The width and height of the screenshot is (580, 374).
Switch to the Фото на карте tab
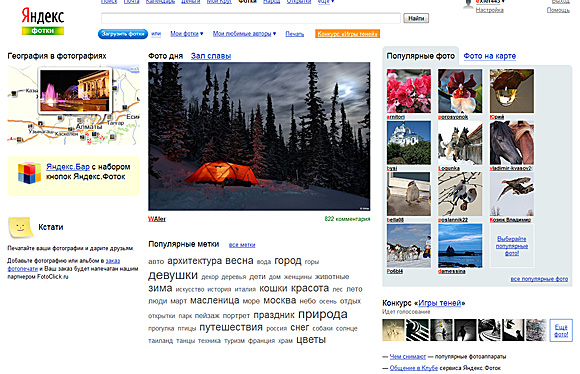[489, 56]
